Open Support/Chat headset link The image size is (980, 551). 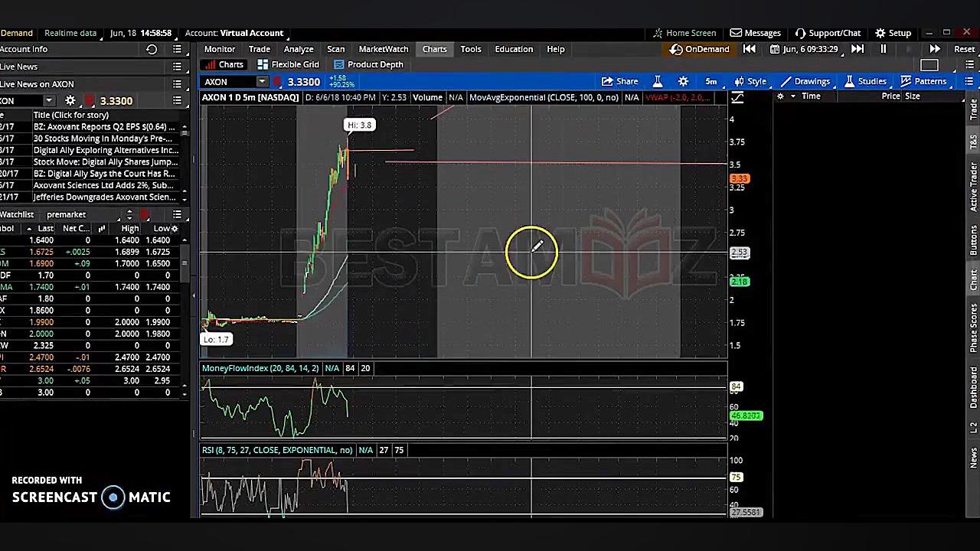(828, 33)
